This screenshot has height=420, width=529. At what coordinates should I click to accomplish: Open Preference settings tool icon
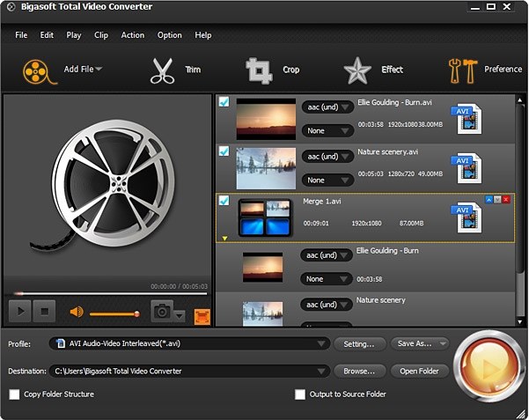(x=461, y=70)
